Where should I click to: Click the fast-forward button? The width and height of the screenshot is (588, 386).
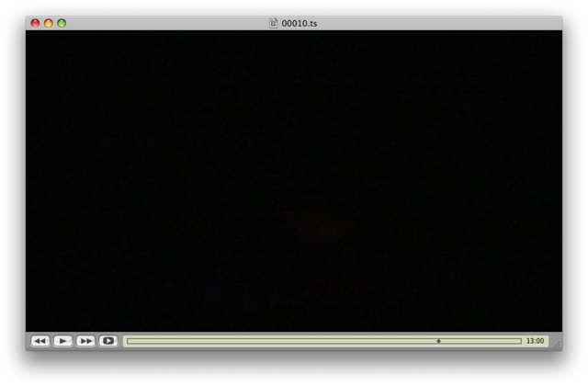(x=85, y=341)
